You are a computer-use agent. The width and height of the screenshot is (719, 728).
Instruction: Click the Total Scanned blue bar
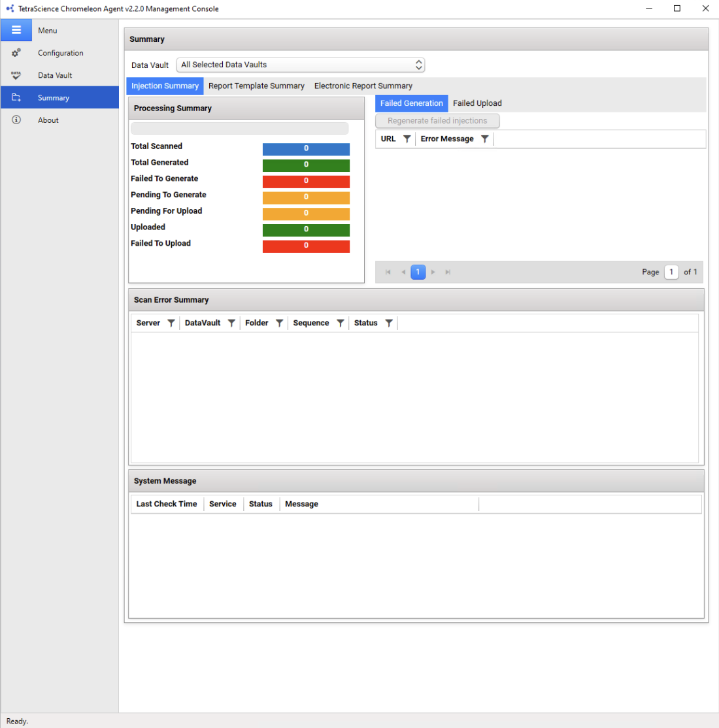306,148
